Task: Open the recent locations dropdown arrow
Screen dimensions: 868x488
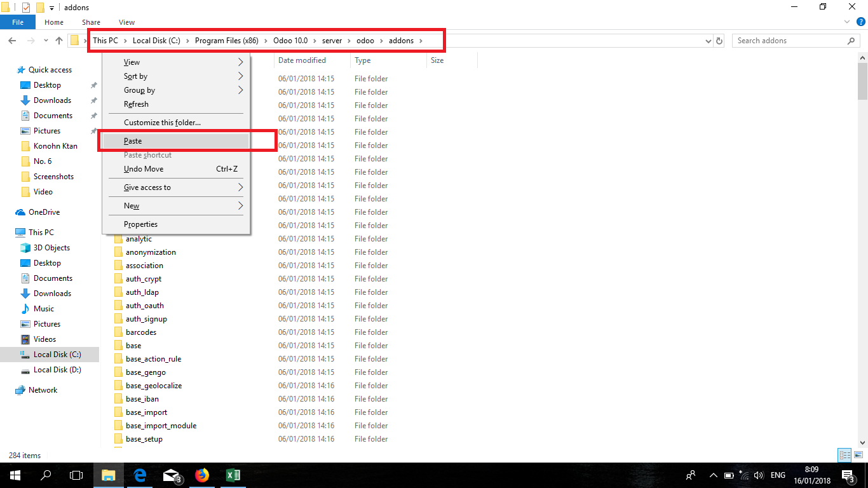Action: pos(46,41)
